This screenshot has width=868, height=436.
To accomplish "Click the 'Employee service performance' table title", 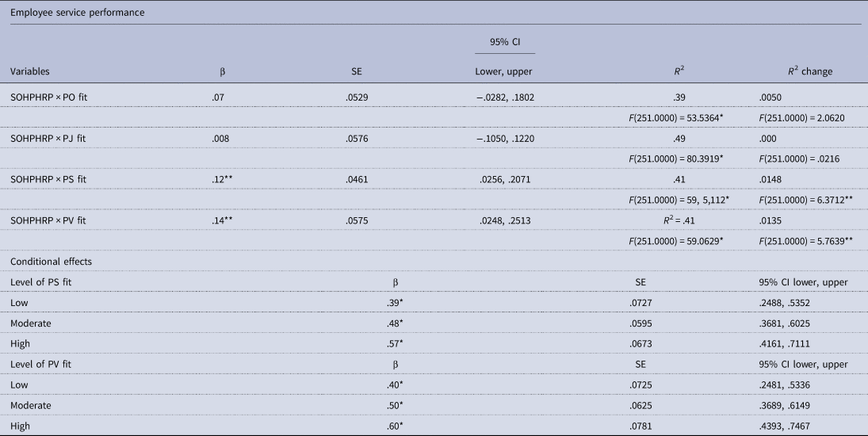I will tap(78, 12).
